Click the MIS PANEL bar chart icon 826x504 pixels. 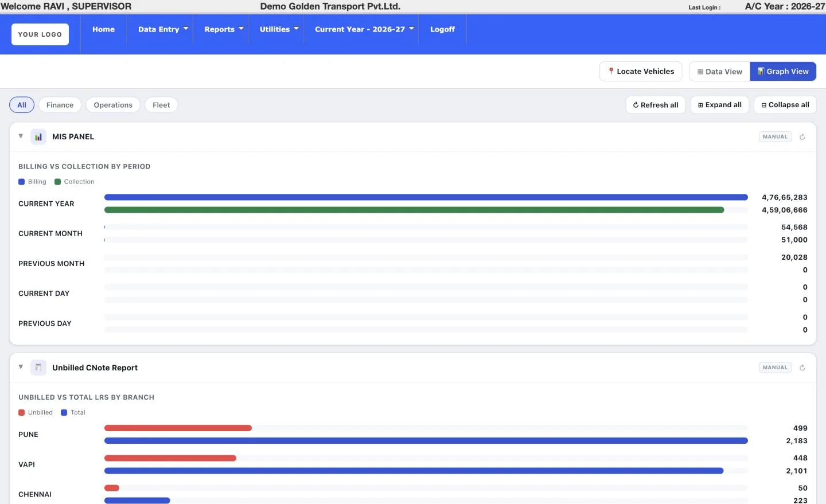pos(38,137)
